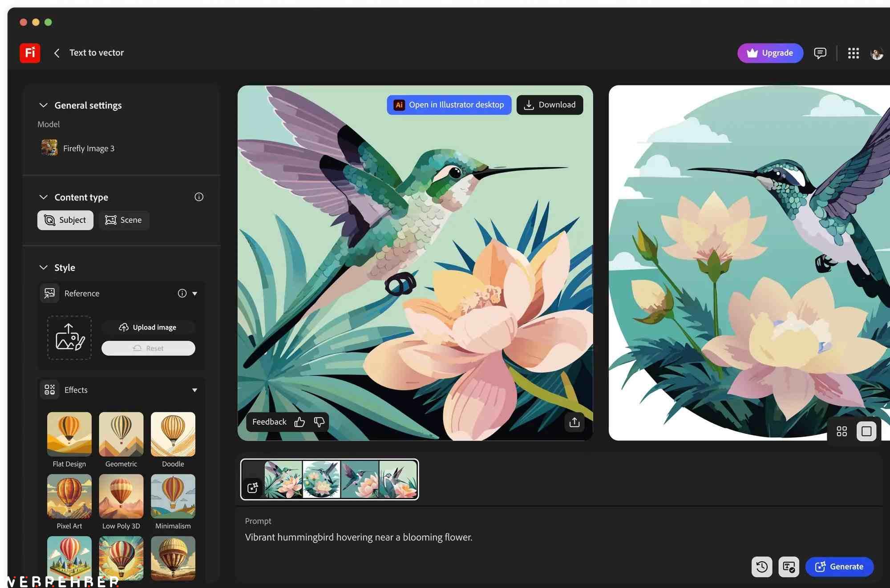This screenshot has height=588, width=890.
Task: Collapse Style section
Action: point(43,267)
